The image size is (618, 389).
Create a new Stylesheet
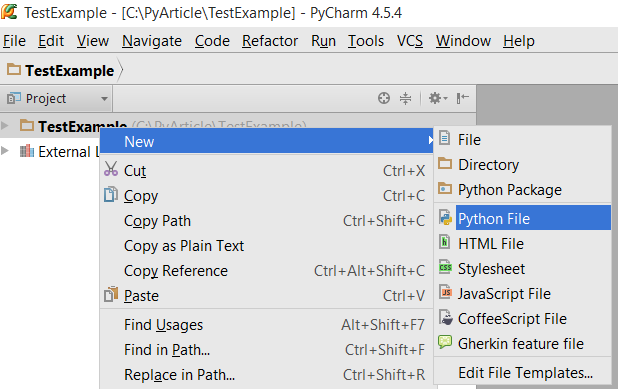[x=523, y=269]
